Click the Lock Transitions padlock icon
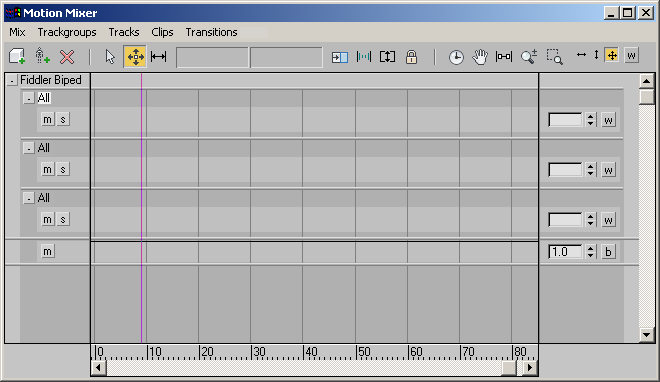Viewport: 660px width, 382px height. pos(411,56)
